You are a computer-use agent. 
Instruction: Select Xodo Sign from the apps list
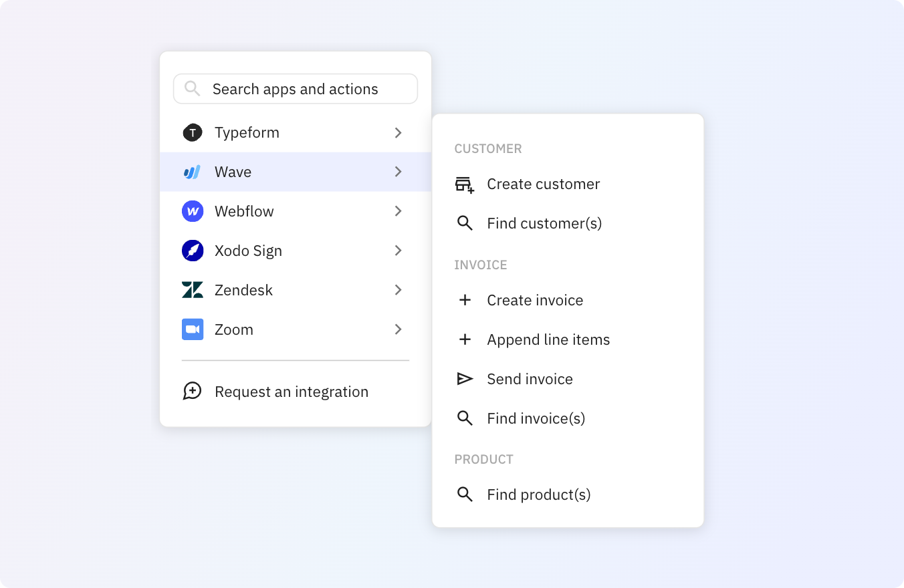[296, 251]
